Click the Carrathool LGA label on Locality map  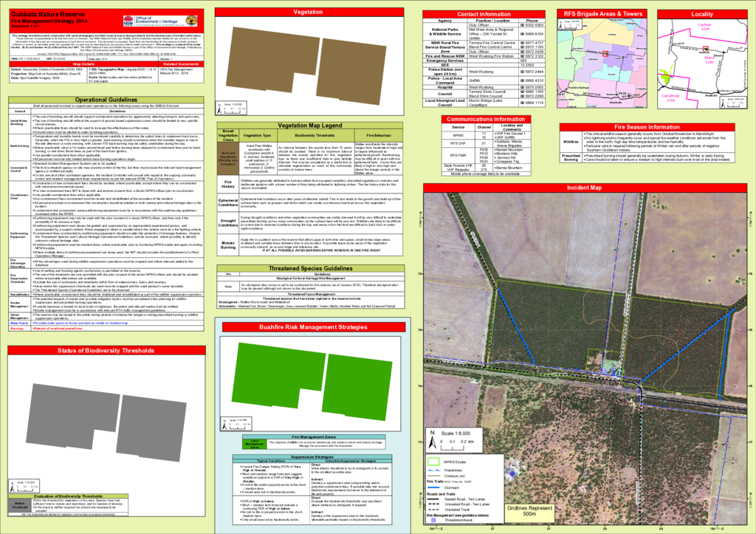(x=670, y=98)
